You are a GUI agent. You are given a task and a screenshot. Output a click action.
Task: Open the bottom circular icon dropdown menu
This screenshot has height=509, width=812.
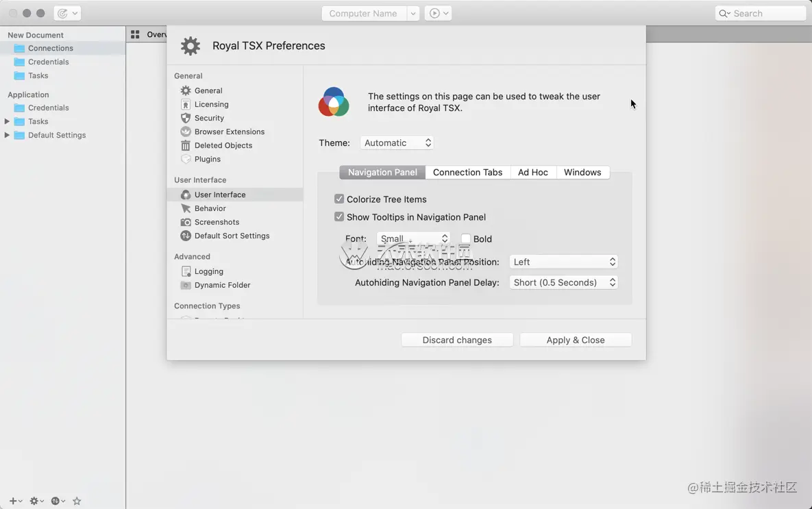(58, 501)
